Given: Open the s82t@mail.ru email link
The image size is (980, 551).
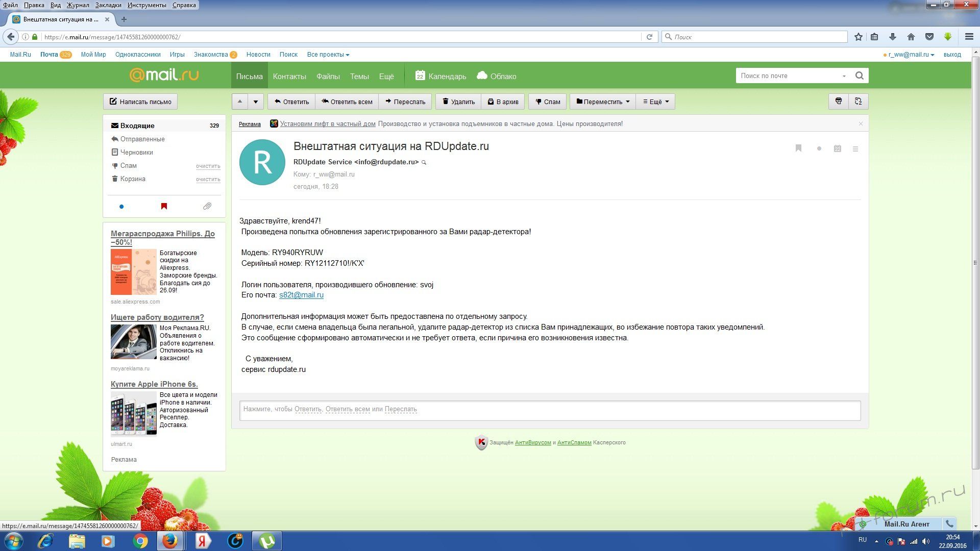Looking at the screenshot, I should pyautogui.click(x=301, y=295).
